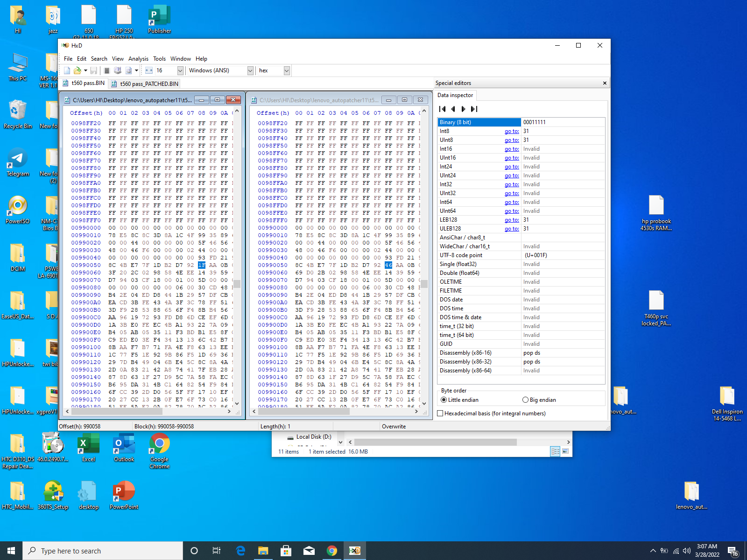Click the ULEB128 'go to:' link
Viewport: 747px width, 560px height.
click(x=512, y=229)
